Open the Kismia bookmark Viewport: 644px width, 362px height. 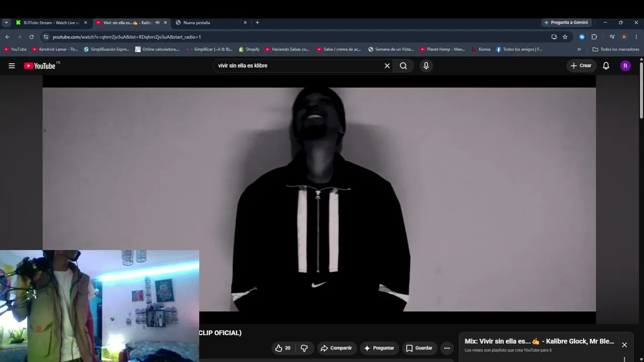coord(480,49)
